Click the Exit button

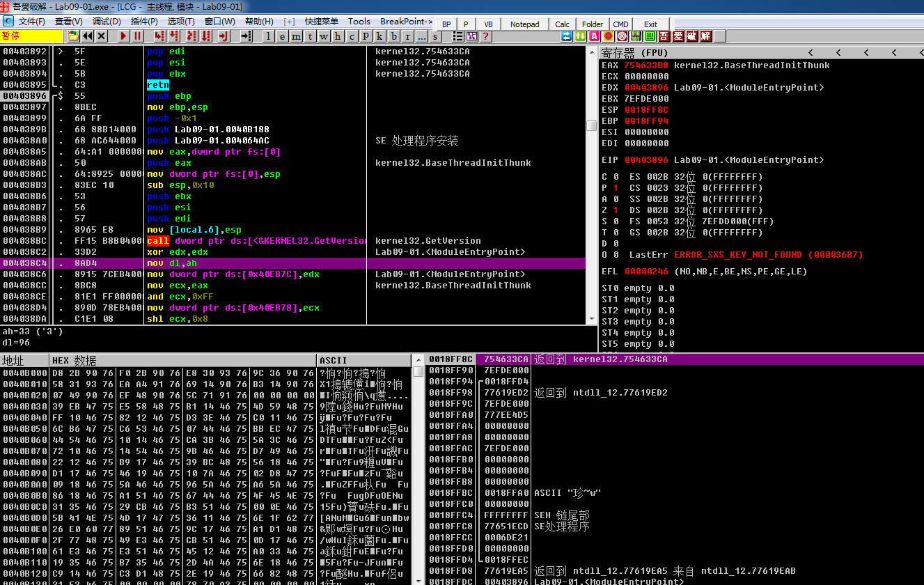(x=650, y=24)
